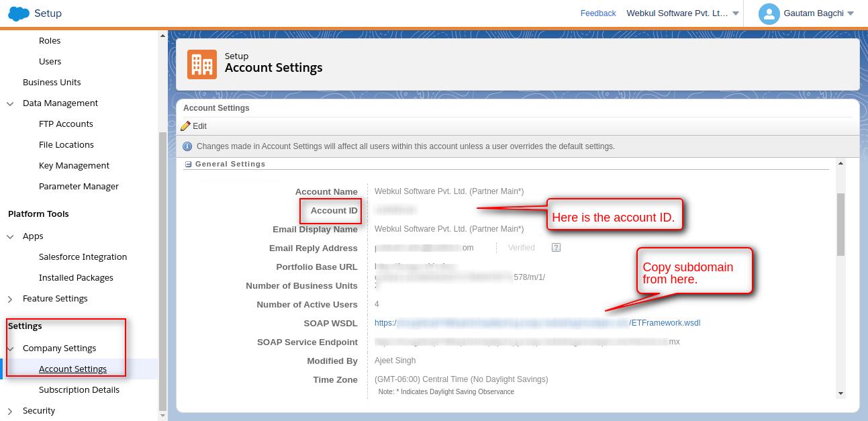Viewport: 868px width, 421px height.
Task: Click the settings panel scroll up arrow
Action: (x=840, y=163)
